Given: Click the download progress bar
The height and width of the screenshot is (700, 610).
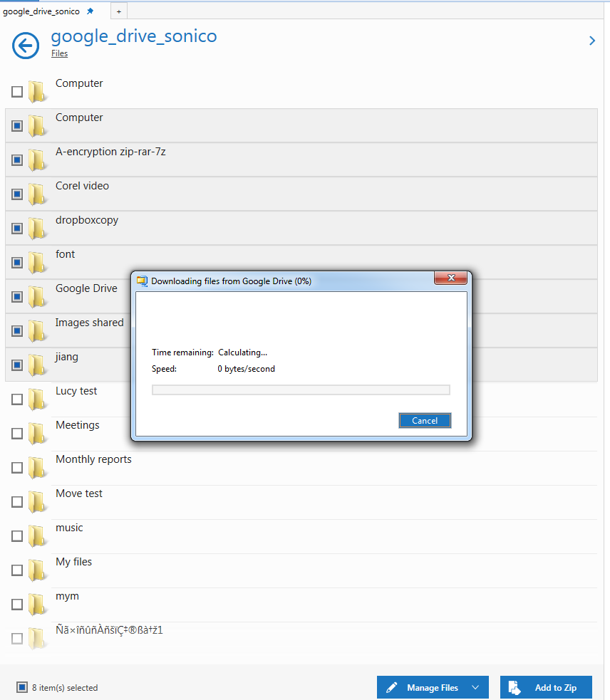Looking at the screenshot, I should pos(301,390).
